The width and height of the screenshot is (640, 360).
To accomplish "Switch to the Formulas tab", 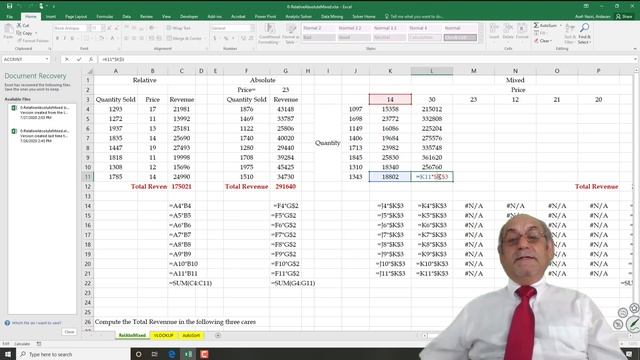I will click(x=104, y=16).
